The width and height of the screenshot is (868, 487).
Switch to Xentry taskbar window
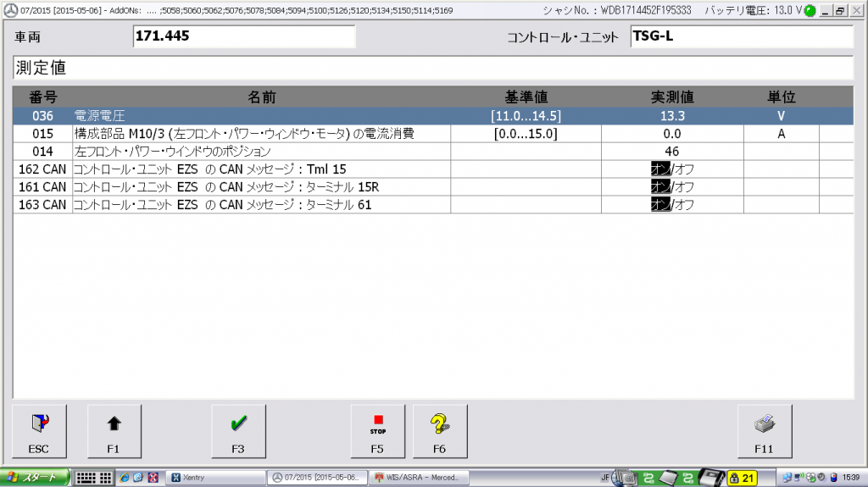click(x=213, y=478)
